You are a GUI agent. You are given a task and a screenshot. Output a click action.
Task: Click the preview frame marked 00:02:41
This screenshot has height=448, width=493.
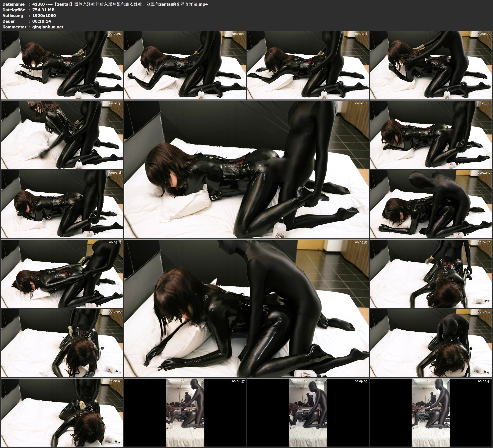[62, 135]
